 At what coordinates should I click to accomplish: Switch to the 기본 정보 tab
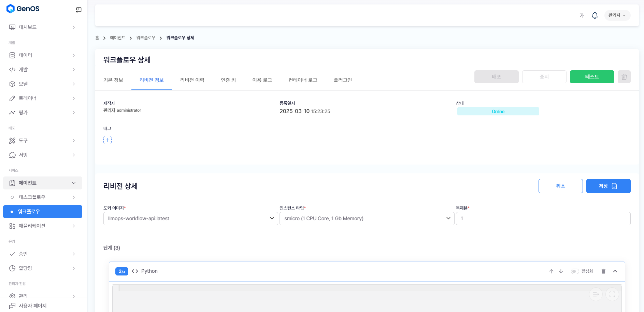tap(113, 80)
